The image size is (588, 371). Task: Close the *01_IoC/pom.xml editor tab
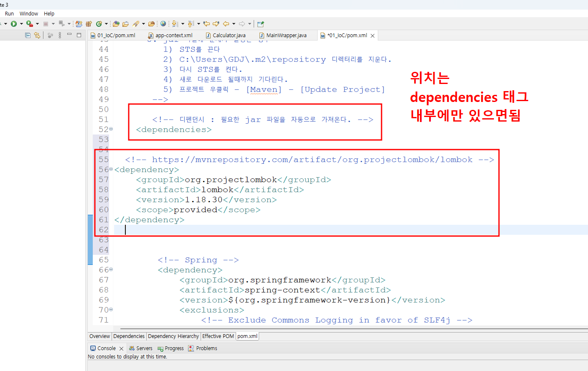click(x=372, y=36)
